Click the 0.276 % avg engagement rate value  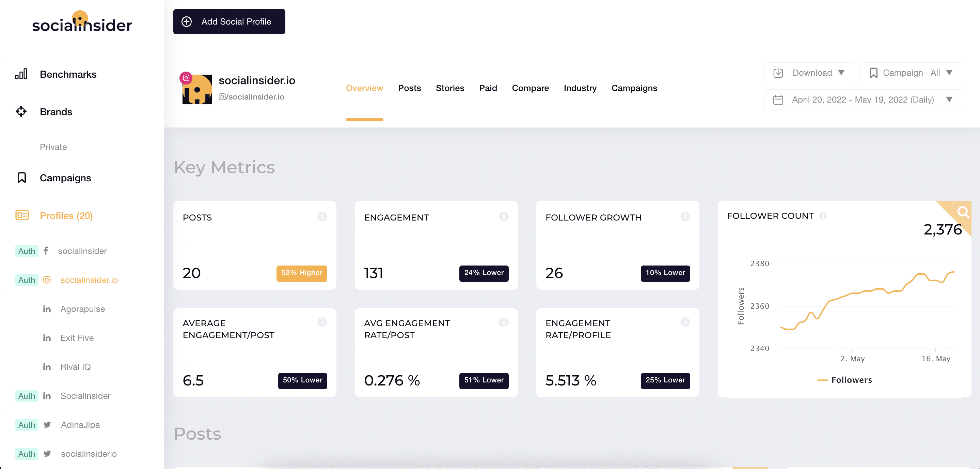click(392, 380)
